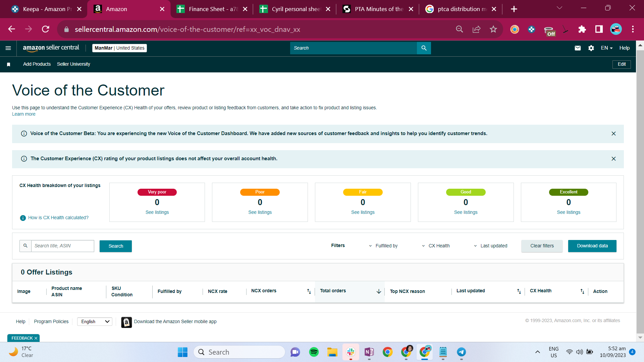
Task: Sort by NCX orders column arrows
Action: click(309, 291)
